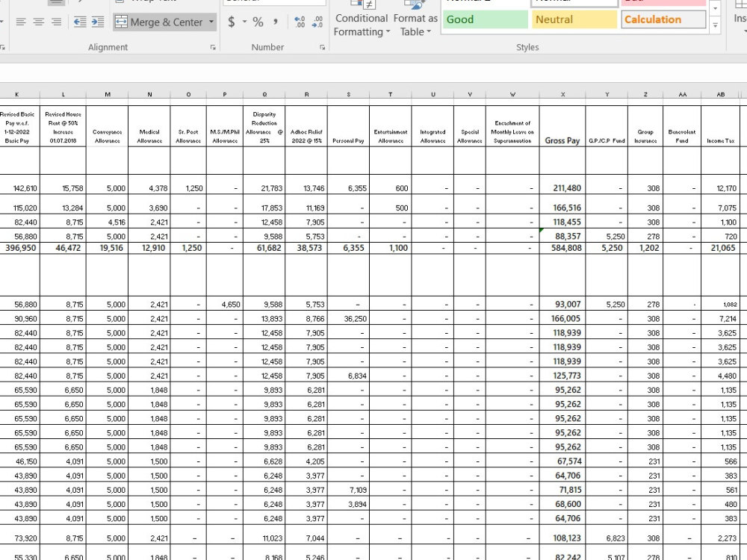Apply Percent Style format
The image size is (747, 560).
point(258,22)
